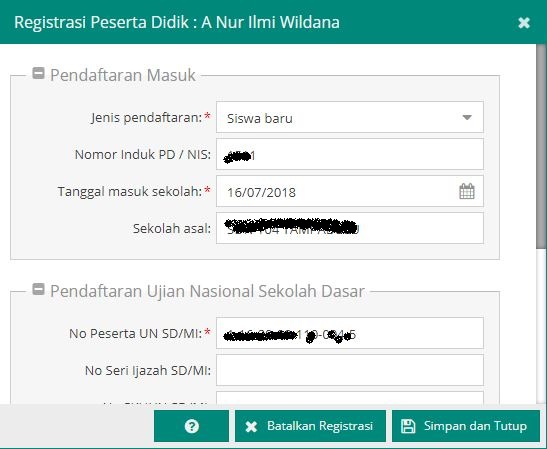This screenshot has height=449, width=547.
Task: Click Batalkan Registrasi button
Action: (x=310, y=426)
